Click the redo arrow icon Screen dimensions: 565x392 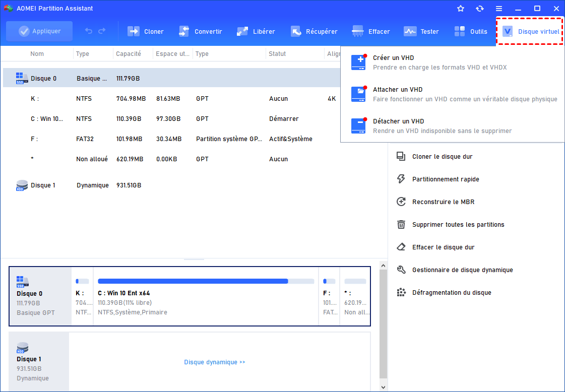point(102,31)
